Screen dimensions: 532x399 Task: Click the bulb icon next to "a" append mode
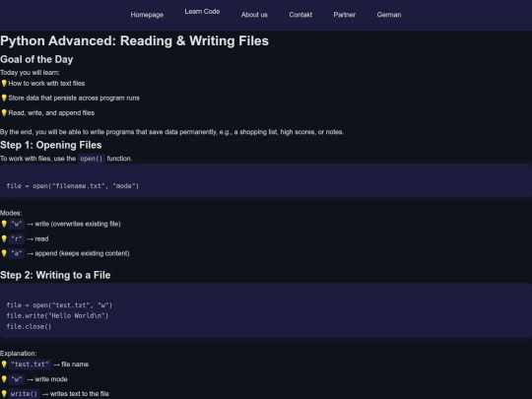4,253
